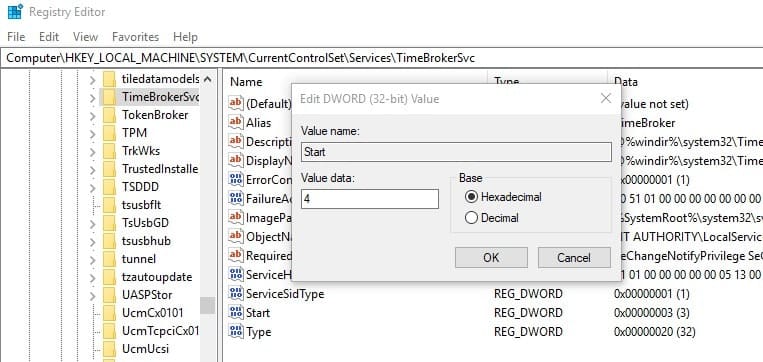Click the Value name field showing Start
Screen dimensions: 763x362
coord(456,152)
